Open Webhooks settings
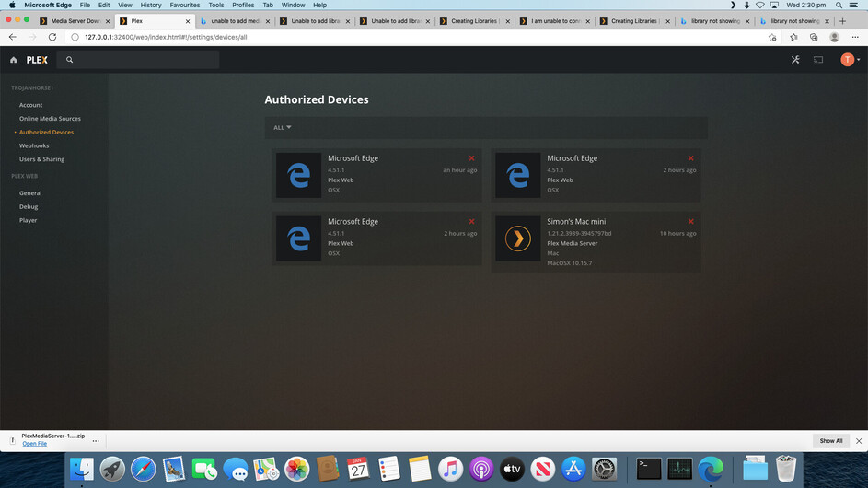The height and width of the screenshot is (488, 868). (34, 145)
